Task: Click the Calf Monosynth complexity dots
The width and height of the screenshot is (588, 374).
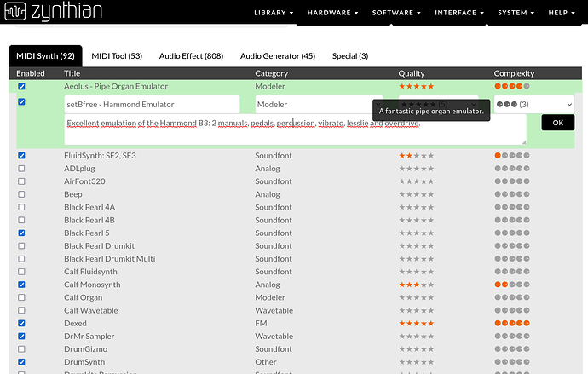Action: click(512, 285)
